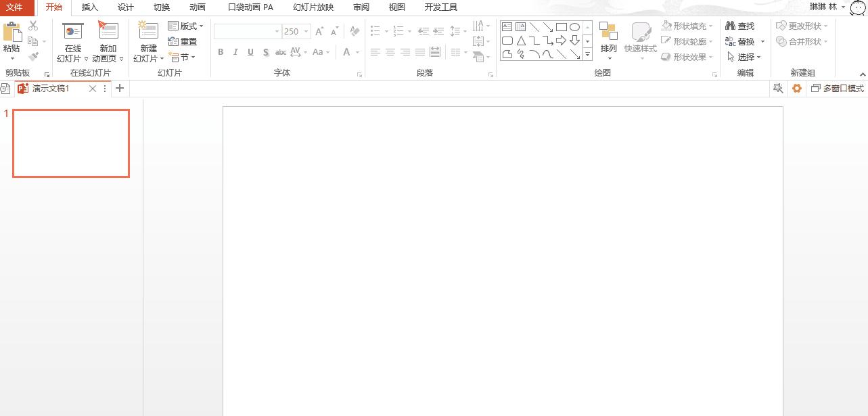The height and width of the screenshot is (416, 868).
Task: Toggle italic formatting
Action: [235, 52]
